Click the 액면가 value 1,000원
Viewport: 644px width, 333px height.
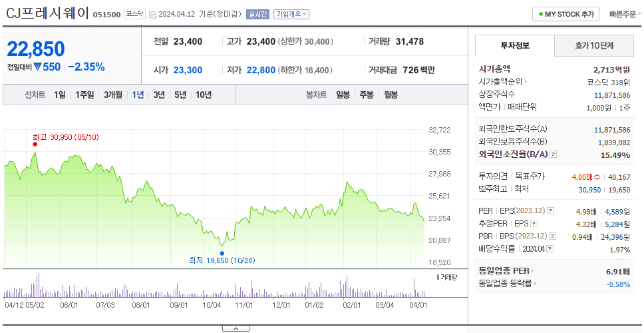(599, 108)
